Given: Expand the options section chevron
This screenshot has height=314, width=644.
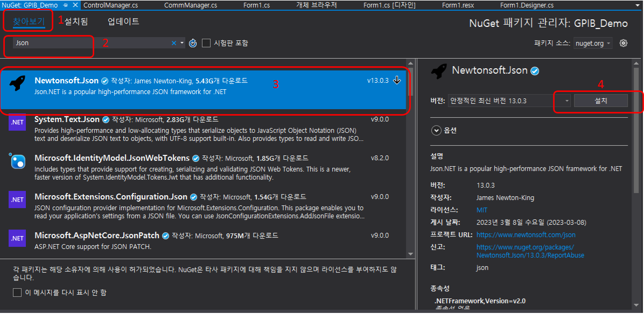Looking at the screenshot, I should [436, 131].
